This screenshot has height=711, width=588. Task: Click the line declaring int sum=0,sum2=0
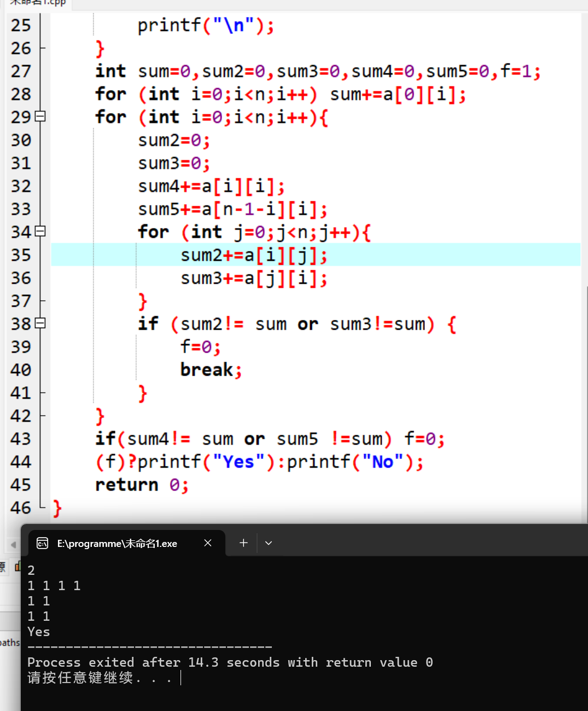tap(318, 72)
